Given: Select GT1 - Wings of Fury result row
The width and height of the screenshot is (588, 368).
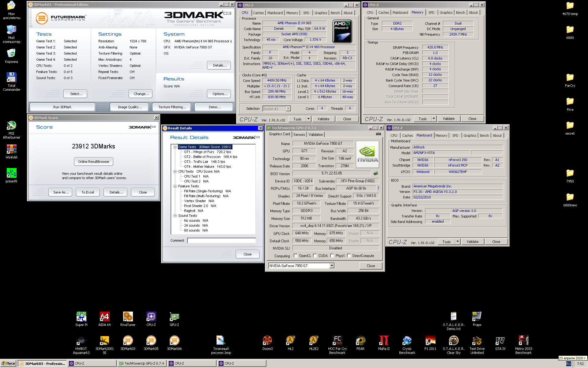Looking at the screenshot, I should [207, 152].
